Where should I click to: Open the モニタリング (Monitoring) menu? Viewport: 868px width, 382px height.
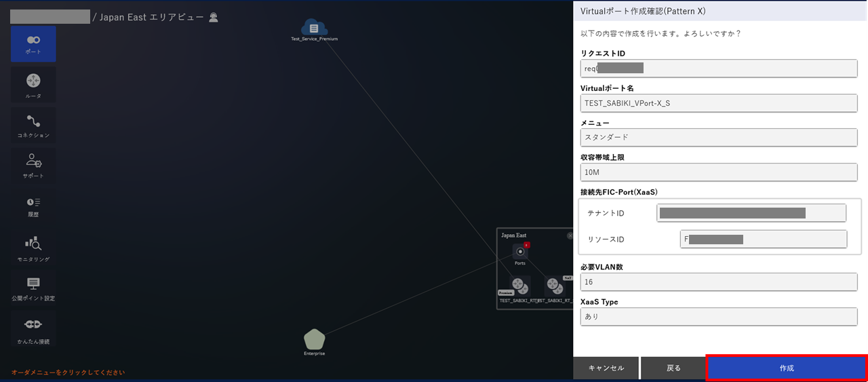pos(33,248)
